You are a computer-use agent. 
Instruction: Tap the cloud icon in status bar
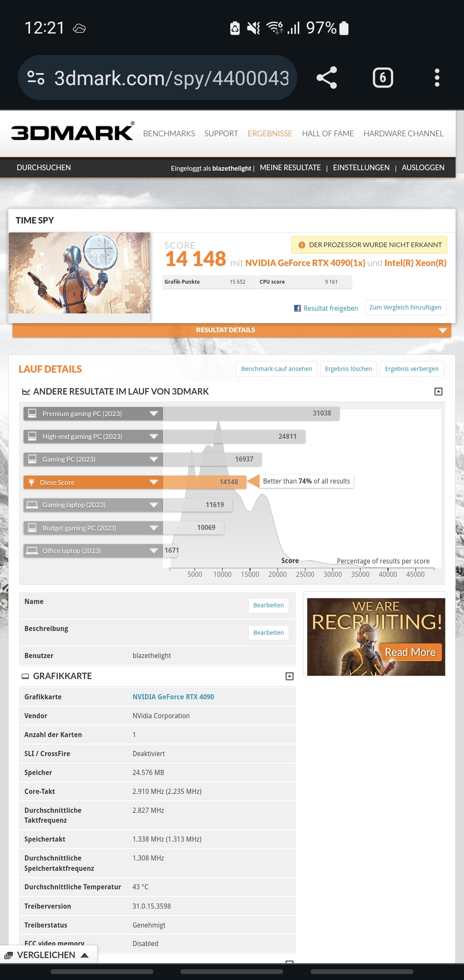79,28
